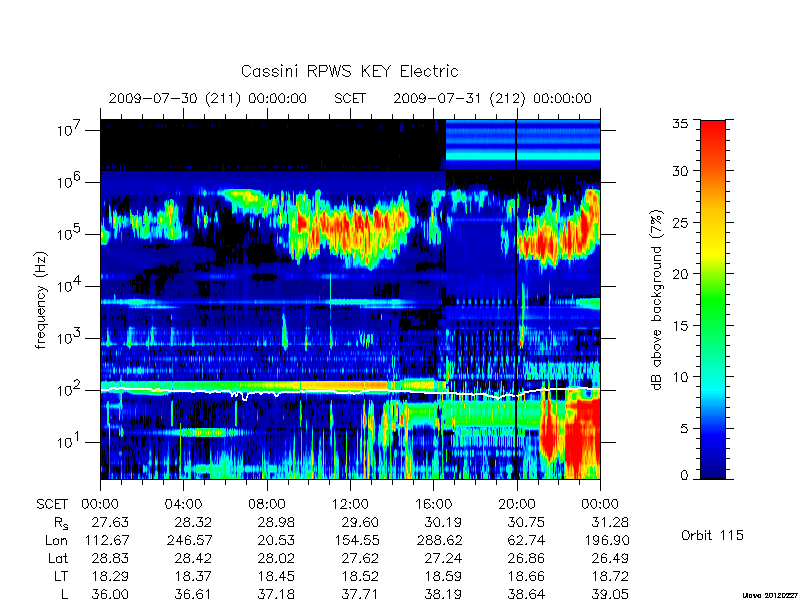
Task: Click the L value 39.05
Action: tap(610, 594)
